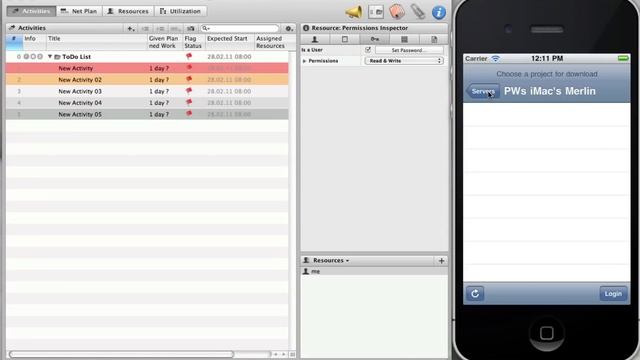Click the flag of New Activity 02
The height and width of the screenshot is (360, 640).
click(x=189, y=79)
